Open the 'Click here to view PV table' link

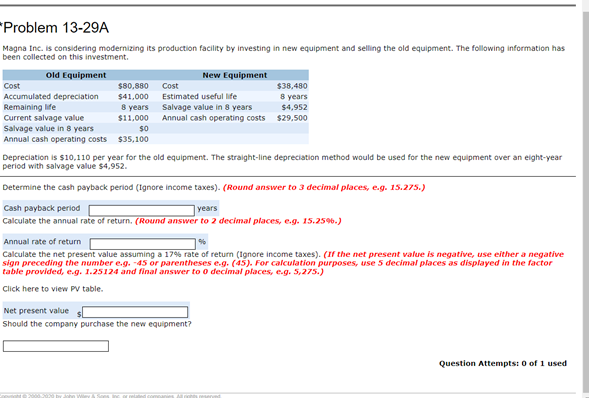53,289
